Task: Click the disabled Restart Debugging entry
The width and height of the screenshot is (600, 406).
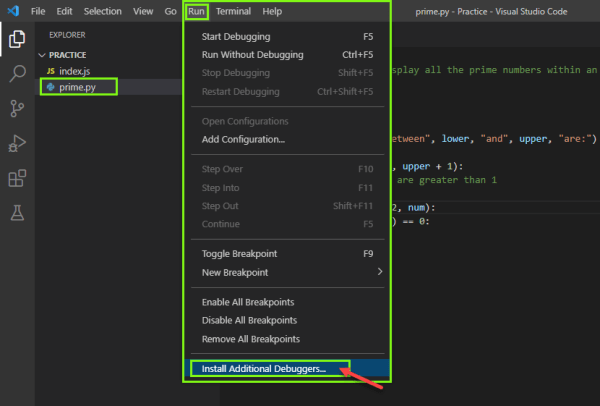Action: click(287, 91)
